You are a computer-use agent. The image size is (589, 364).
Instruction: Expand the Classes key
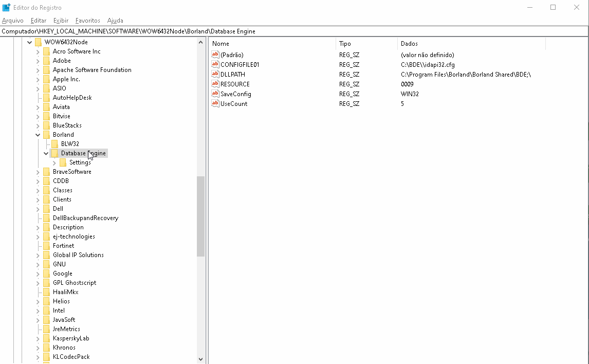click(x=38, y=190)
